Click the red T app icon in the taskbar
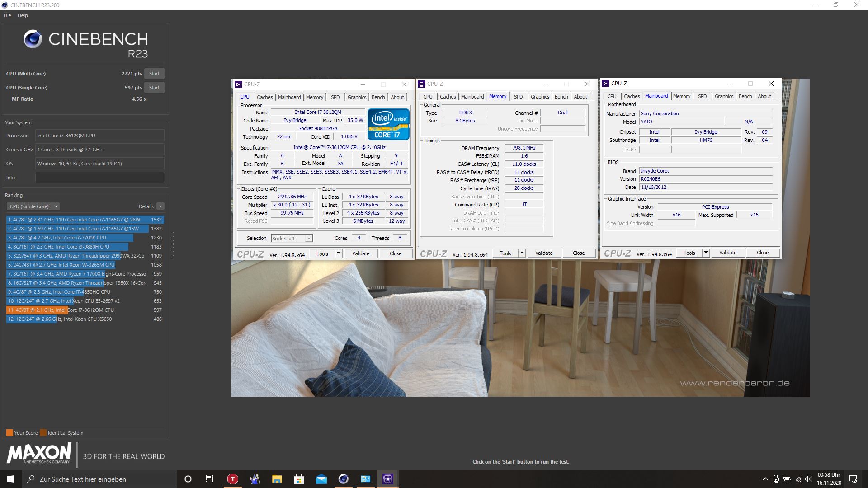Viewport: 868px width, 488px height. point(232,479)
